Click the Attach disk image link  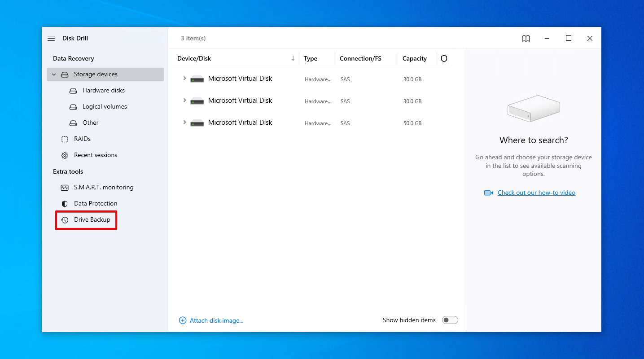pyautogui.click(x=216, y=320)
